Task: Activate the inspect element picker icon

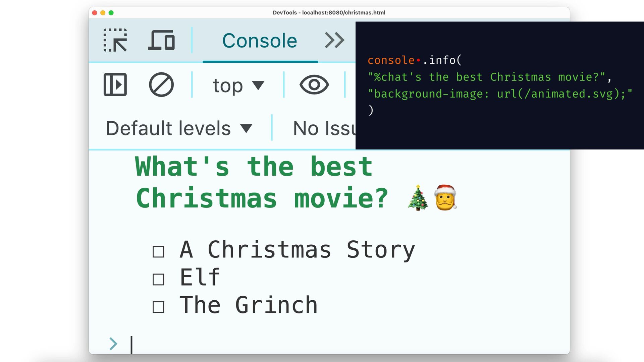Action: (115, 40)
